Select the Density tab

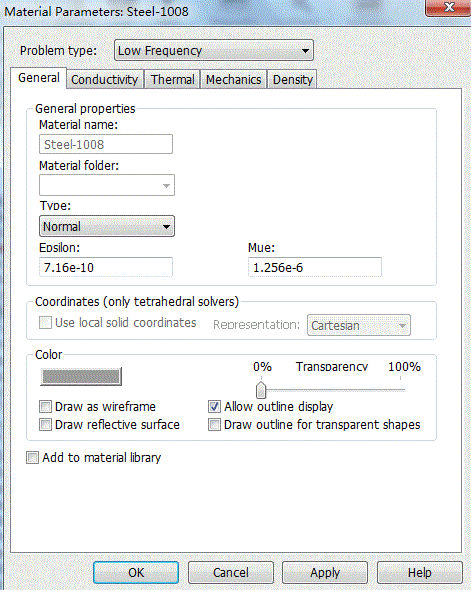coord(293,79)
